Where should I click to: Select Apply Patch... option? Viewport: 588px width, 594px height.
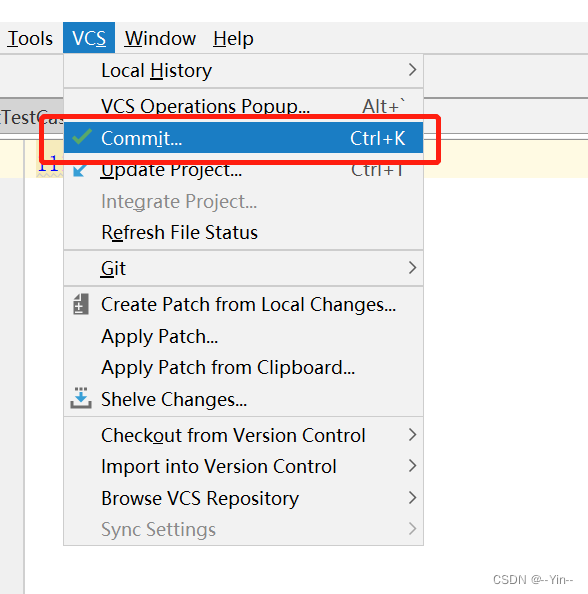[243, 336]
